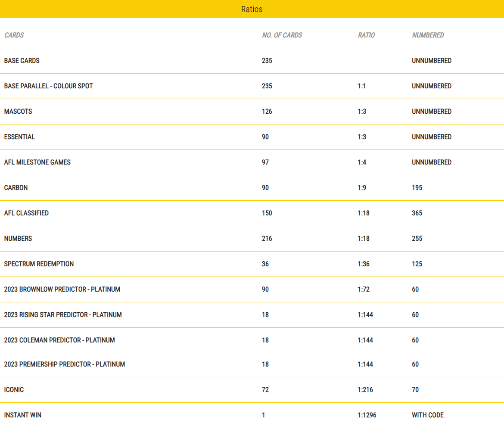
Task: Click the yellow Ratios header bar
Action: [x=252, y=9]
